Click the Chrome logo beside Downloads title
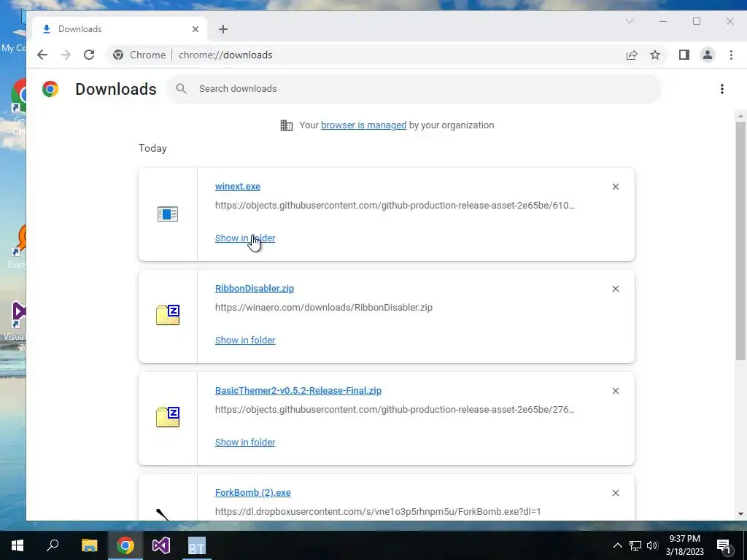Image resolution: width=747 pixels, height=560 pixels. (x=50, y=89)
